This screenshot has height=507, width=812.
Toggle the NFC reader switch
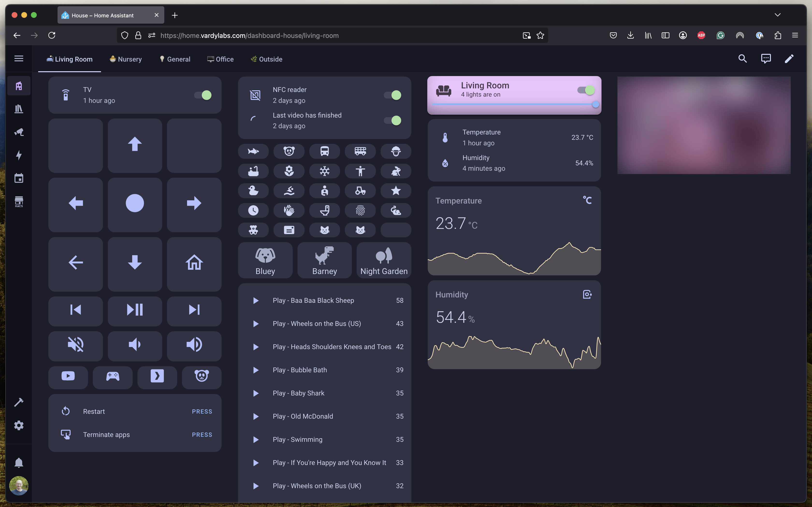392,95
